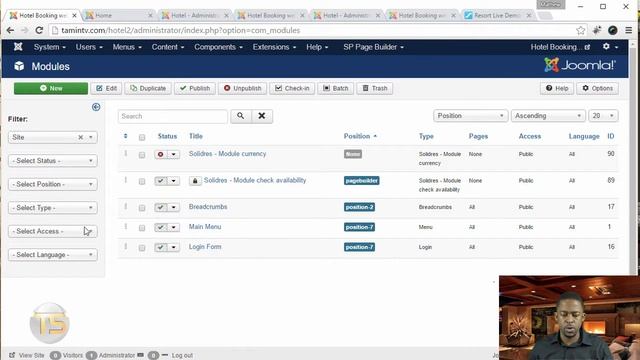Open the status arrow dropdown for Breadcrumbs
640x360 pixels.
(173, 207)
